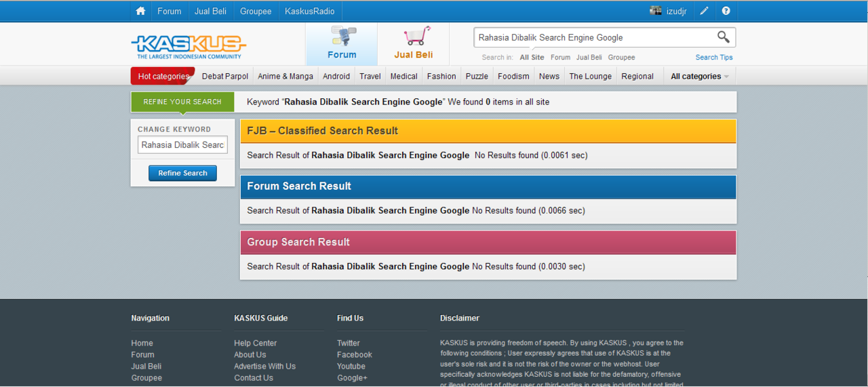Open the Travel category
The image size is (868, 387).
[370, 77]
